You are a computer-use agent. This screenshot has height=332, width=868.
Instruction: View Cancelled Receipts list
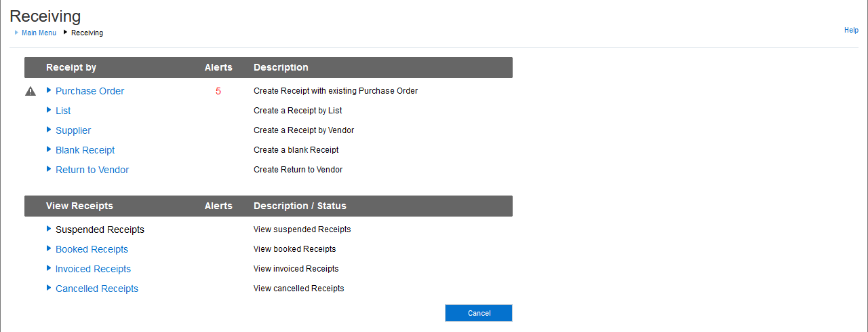(x=96, y=289)
